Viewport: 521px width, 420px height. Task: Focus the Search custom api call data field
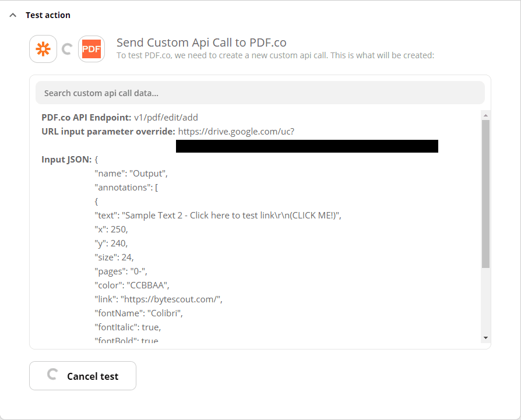pyautogui.click(x=260, y=93)
